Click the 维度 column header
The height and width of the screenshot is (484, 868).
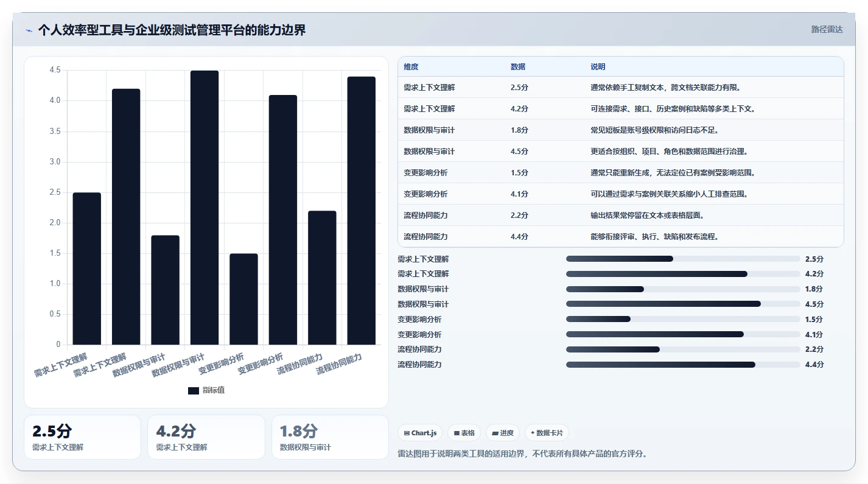tap(411, 67)
